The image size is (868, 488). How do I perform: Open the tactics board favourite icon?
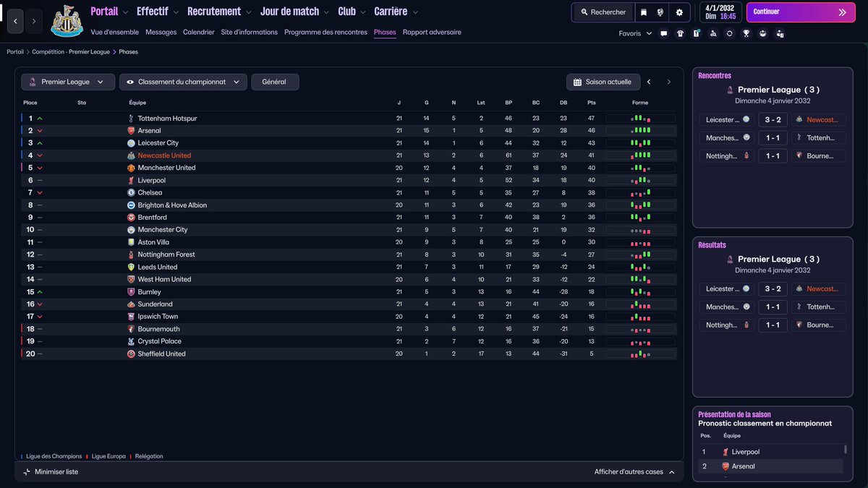tap(697, 33)
